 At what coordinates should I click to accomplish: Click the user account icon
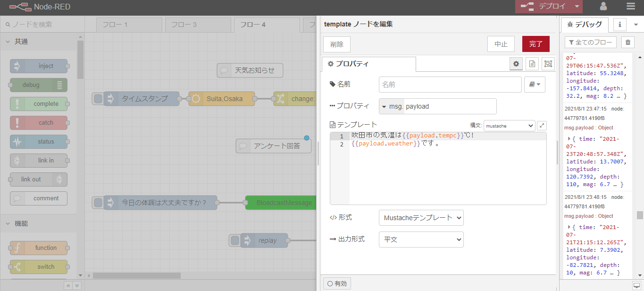pos(603,7)
